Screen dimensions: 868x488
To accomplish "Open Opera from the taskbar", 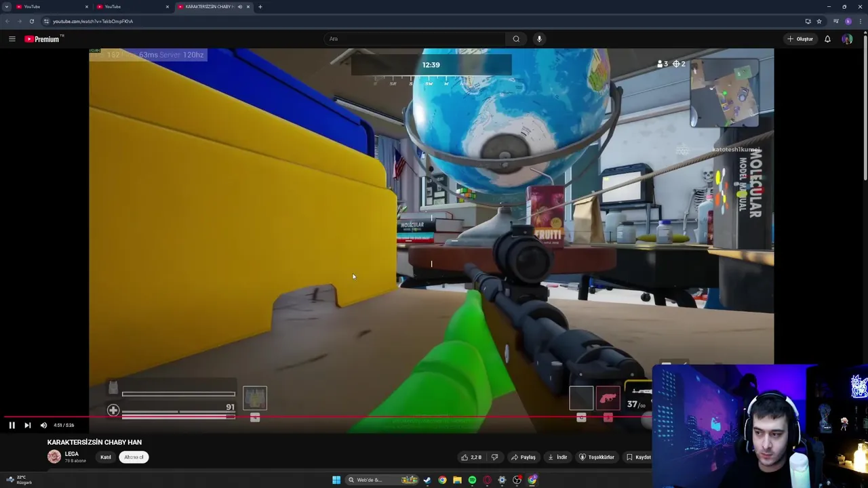I will [487, 480].
